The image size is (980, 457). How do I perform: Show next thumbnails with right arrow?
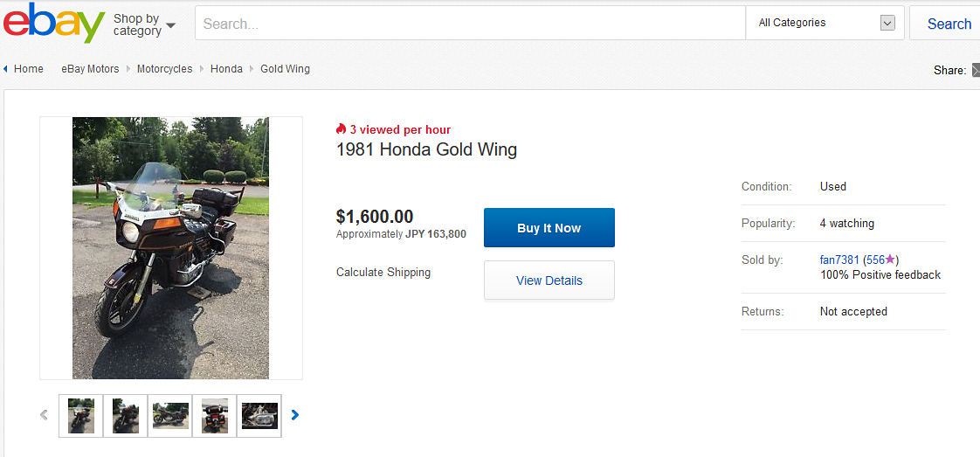point(295,415)
